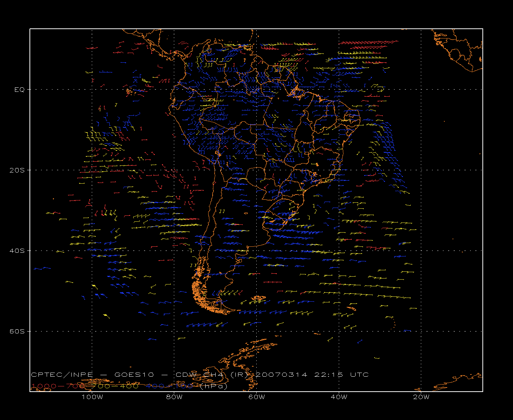The height and width of the screenshot is (420, 513).
Task: Click the CPTEC/INPE caption text
Action: click(62, 374)
